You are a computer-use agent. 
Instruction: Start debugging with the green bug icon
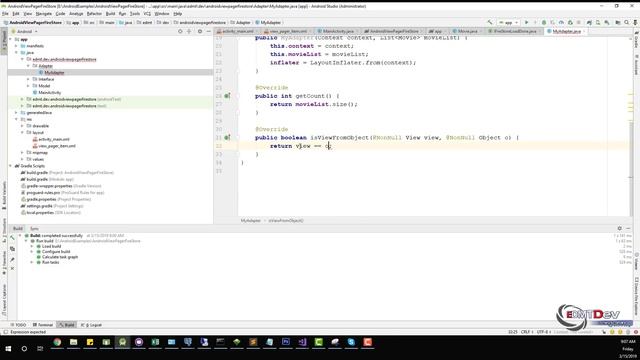tap(544, 22)
